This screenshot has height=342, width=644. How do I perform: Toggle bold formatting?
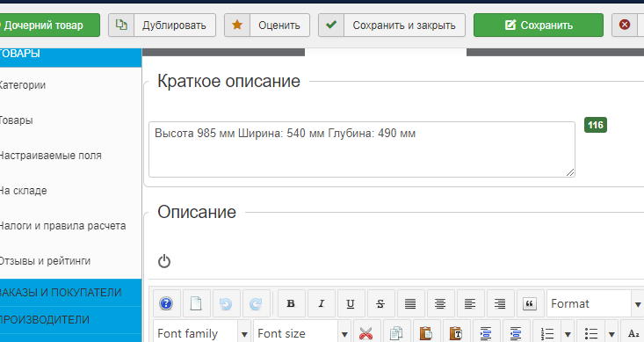point(291,304)
